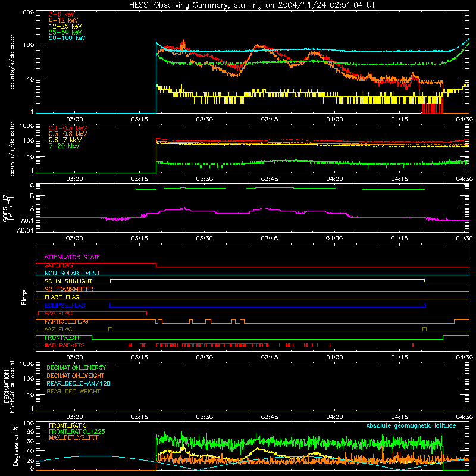Click the REAR_DEC_CHAN/128 legend entry
The image size is (476, 476).
point(79,383)
